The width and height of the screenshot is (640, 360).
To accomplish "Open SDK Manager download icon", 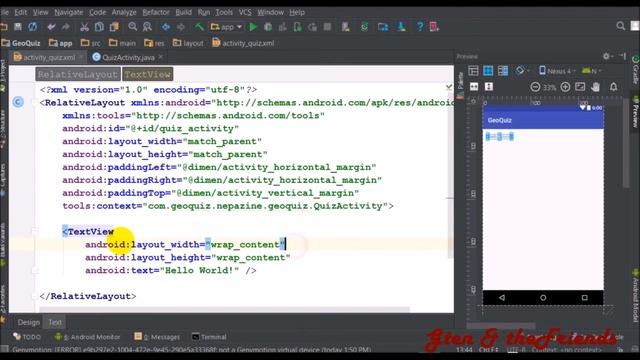I will [402, 27].
